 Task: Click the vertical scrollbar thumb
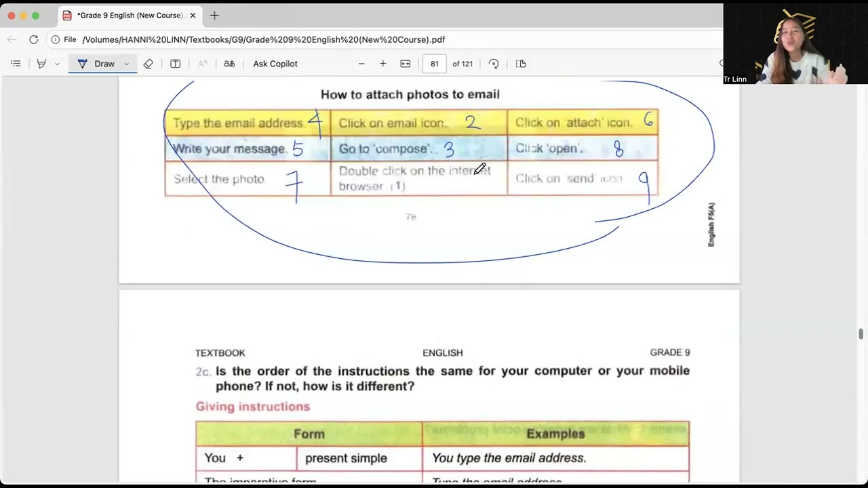click(861, 334)
